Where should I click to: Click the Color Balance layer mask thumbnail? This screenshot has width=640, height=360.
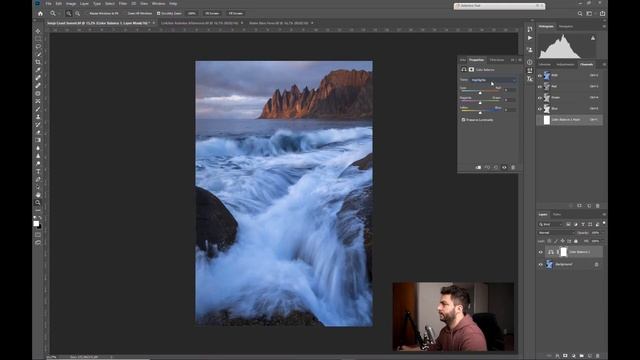coord(564,252)
